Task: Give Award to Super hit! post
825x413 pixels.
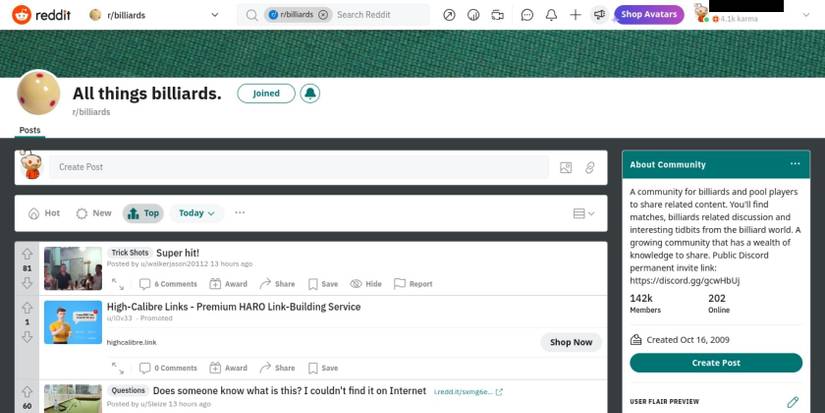Action: pyautogui.click(x=228, y=284)
